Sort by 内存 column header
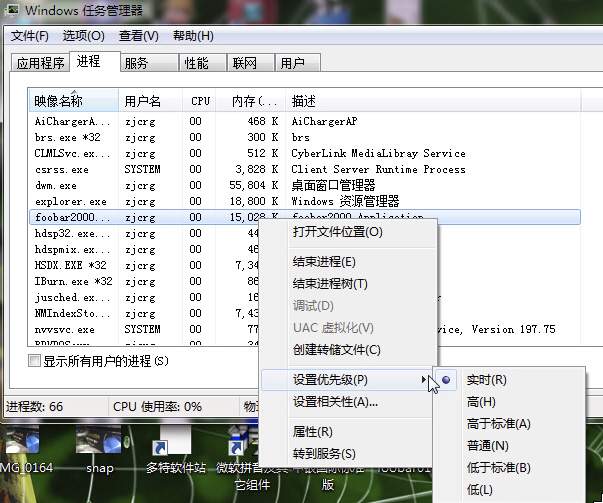This screenshot has width=603, height=503. pos(251,101)
